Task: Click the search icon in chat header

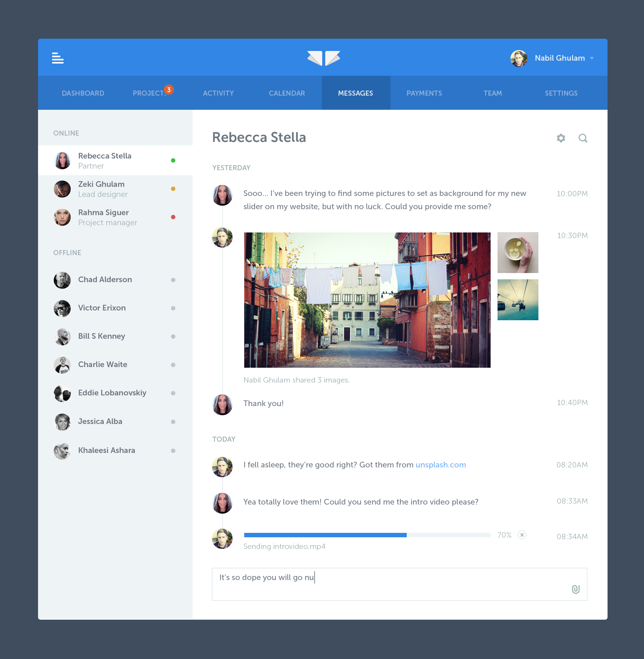Action: pyautogui.click(x=583, y=138)
